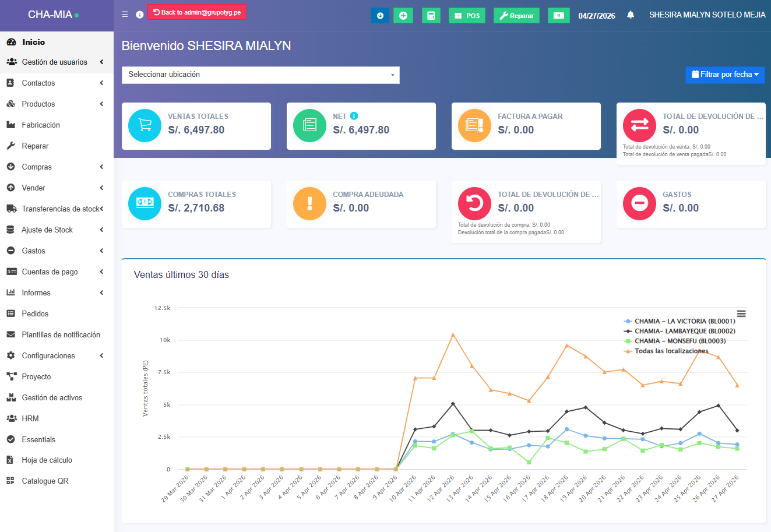Open the Seleccionar ubicación dropdown
Screen dimensions: 771x532
(x=260, y=75)
